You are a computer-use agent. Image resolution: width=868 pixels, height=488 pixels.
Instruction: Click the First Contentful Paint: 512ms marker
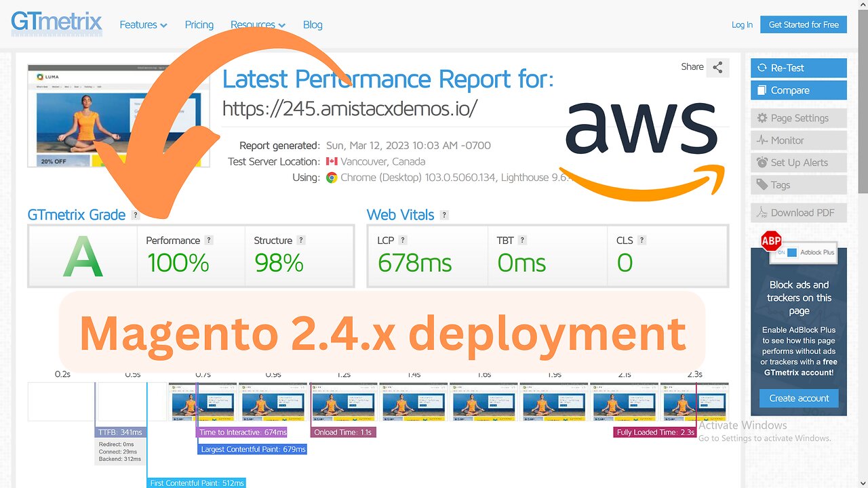197,483
